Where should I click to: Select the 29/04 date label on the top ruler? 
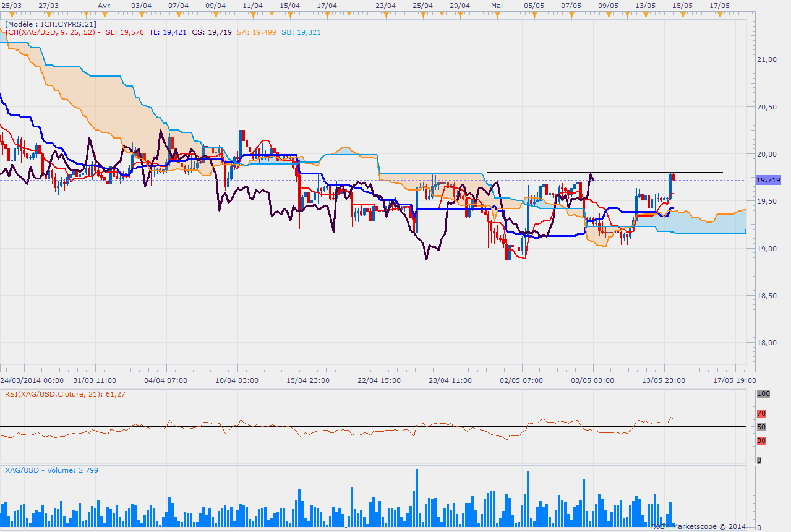(460, 5)
